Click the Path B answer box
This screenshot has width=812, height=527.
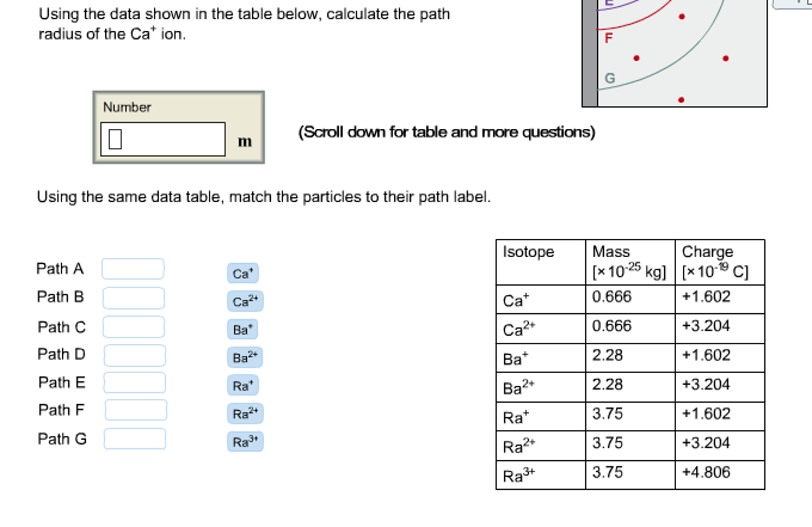[x=133, y=298]
